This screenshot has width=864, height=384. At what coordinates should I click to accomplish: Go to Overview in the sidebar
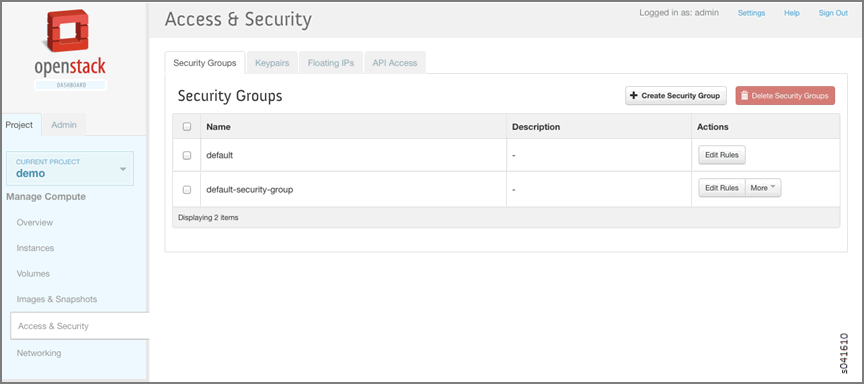35,223
